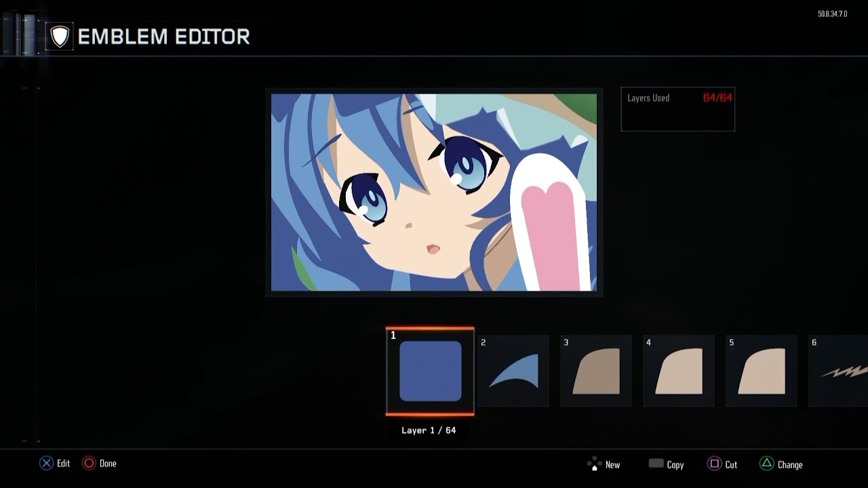Click the "Layer 1 / 64" caption
This screenshot has width=868, height=488.
(x=429, y=430)
